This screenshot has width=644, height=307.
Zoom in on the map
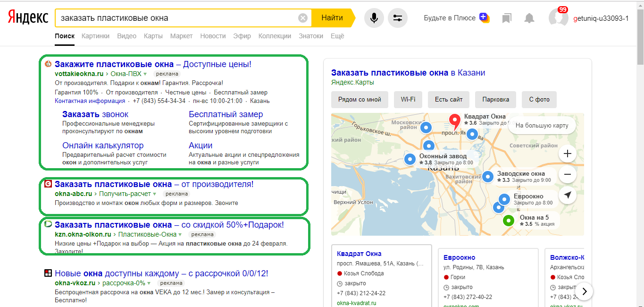(567, 153)
